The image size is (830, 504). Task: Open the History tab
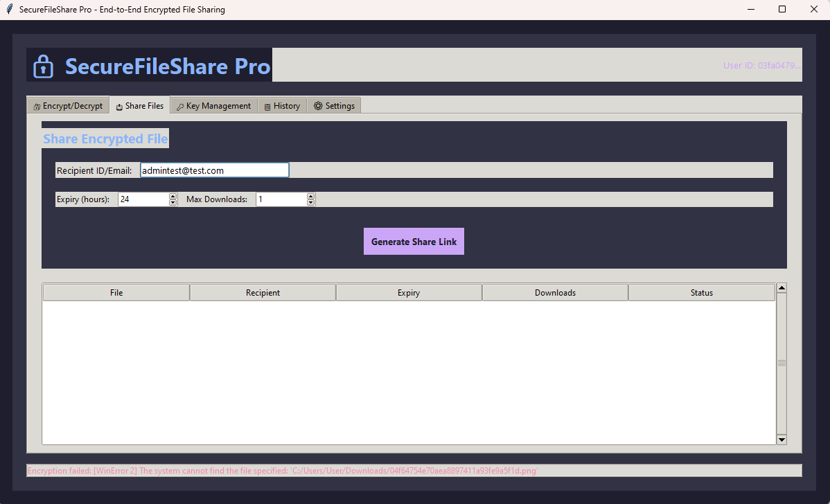coord(282,106)
